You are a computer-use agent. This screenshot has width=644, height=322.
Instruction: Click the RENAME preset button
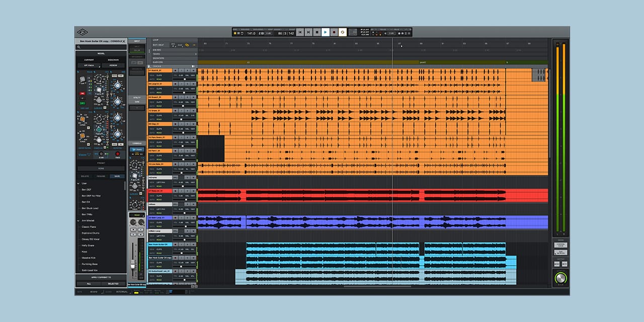tap(101, 176)
